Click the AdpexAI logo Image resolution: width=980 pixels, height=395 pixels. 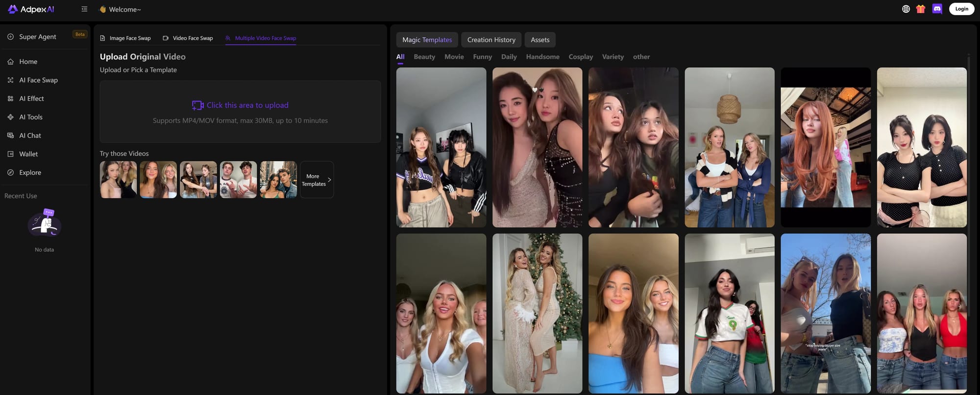pyautogui.click(x=31, y=9)
